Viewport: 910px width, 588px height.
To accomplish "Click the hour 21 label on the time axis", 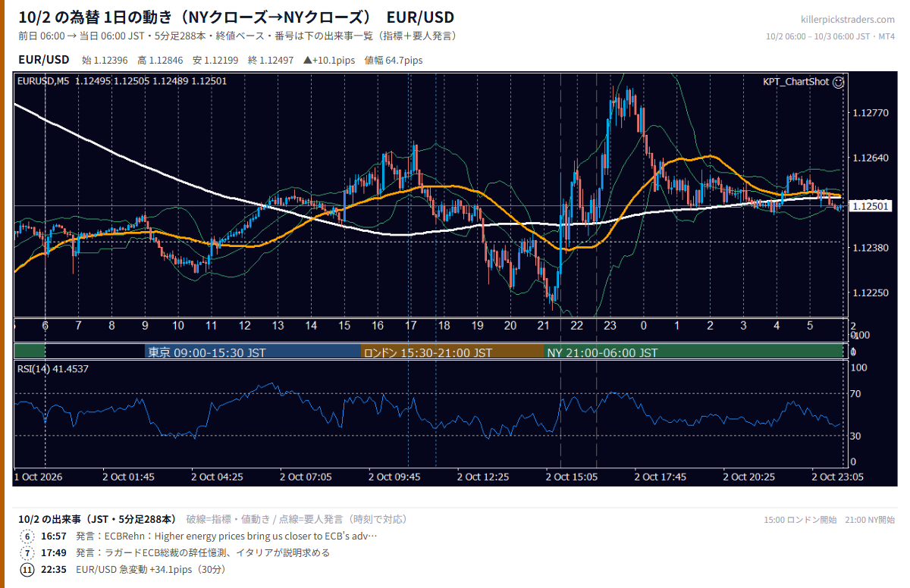I will [x=543, y=326].
